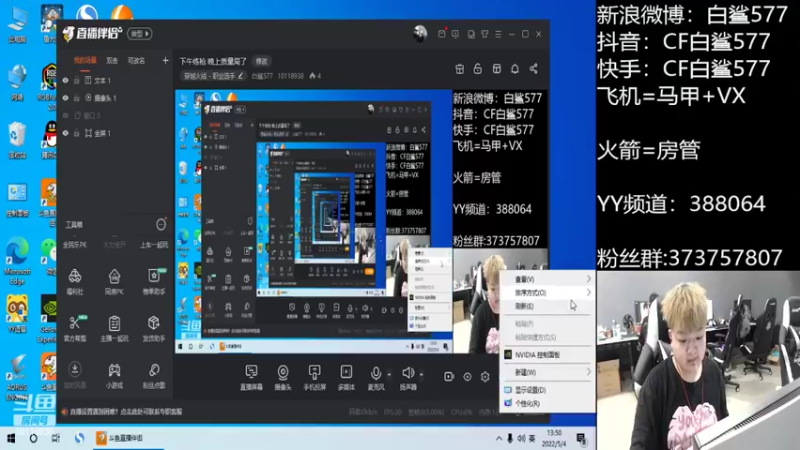Open the 榜单助手 tool

click(154, 282)
